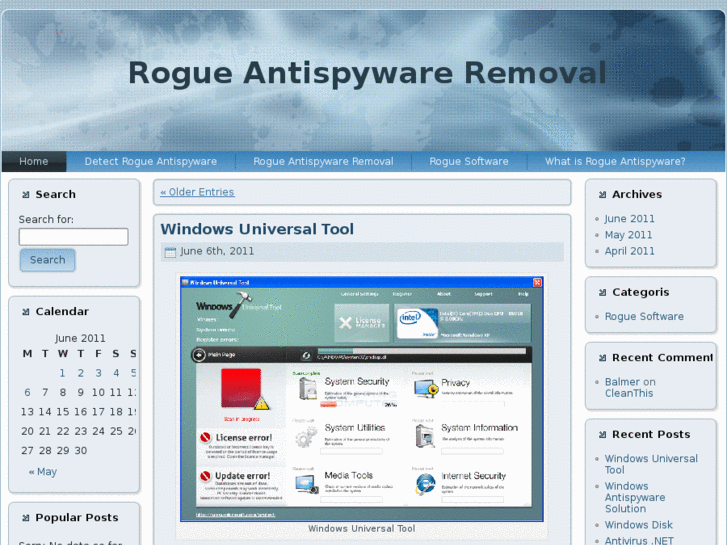Open the Windows Universal Tool screenshot image
This screenshot has height=545, width=727.
pos(362,399)
